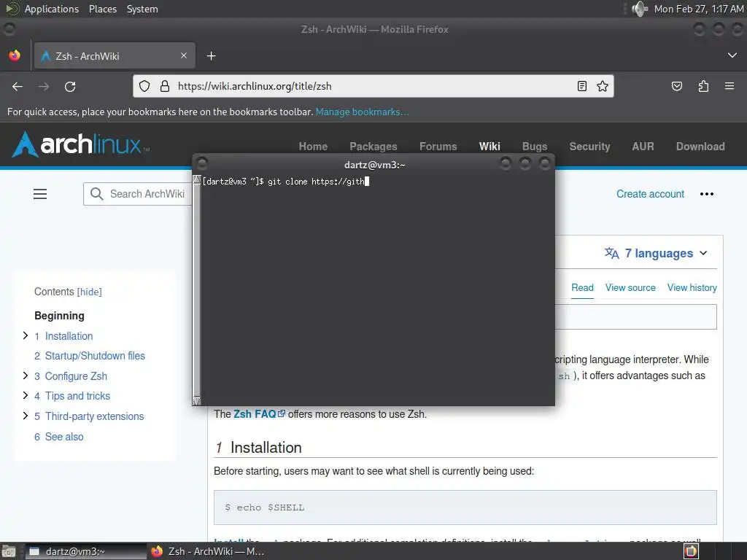
Task: Open the System menu
Action: 142,9
